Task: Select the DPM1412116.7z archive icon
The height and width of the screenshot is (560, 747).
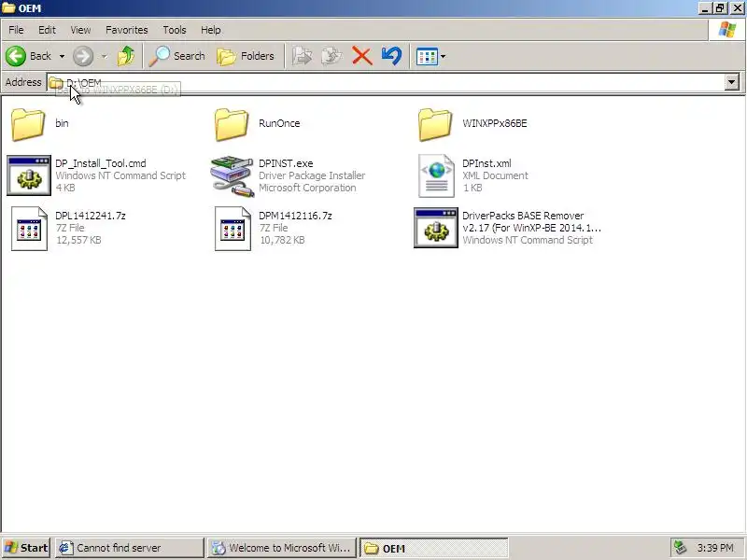Action: tap(233, 229)
